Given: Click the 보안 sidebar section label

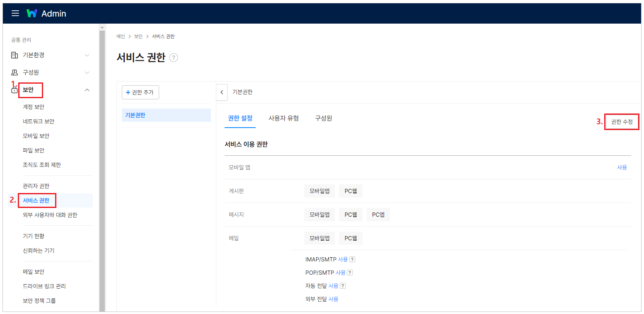Looking at the screenshot, I should click(28, 90).
